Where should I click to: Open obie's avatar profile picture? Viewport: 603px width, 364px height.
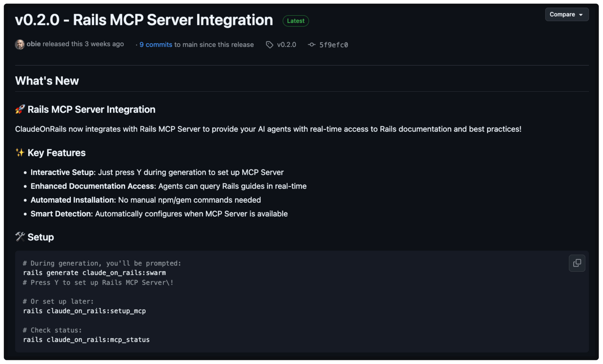[x=19, y=44]
